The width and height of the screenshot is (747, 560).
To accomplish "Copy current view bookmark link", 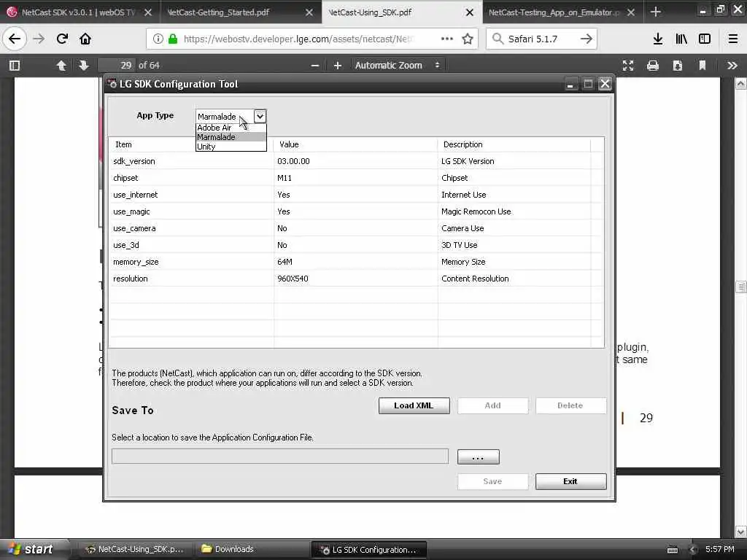I will point(703,65).
